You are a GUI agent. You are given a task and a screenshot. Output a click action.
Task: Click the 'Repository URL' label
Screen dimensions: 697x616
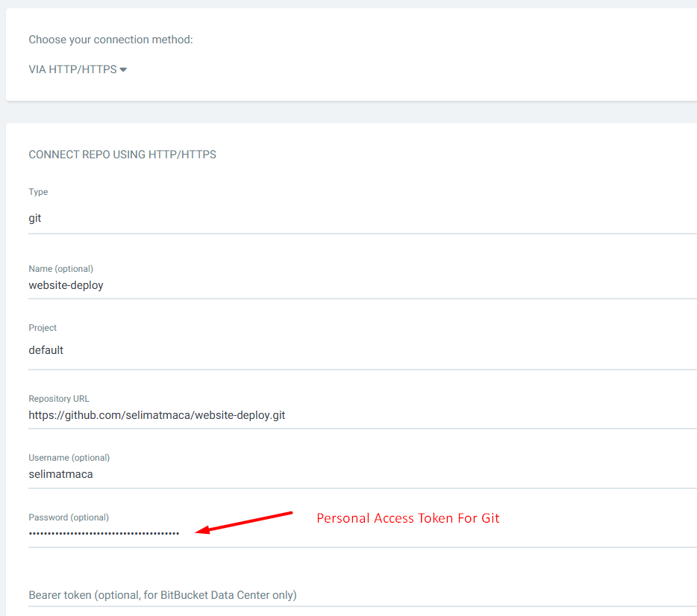coord(59,399)
